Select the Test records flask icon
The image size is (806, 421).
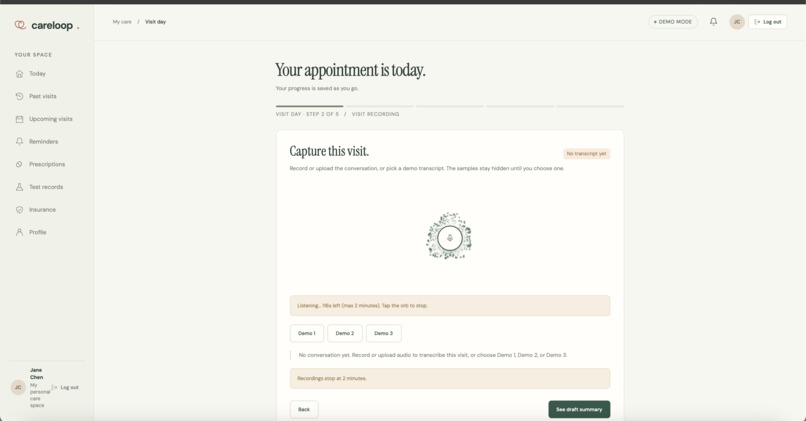coord(20,187)
